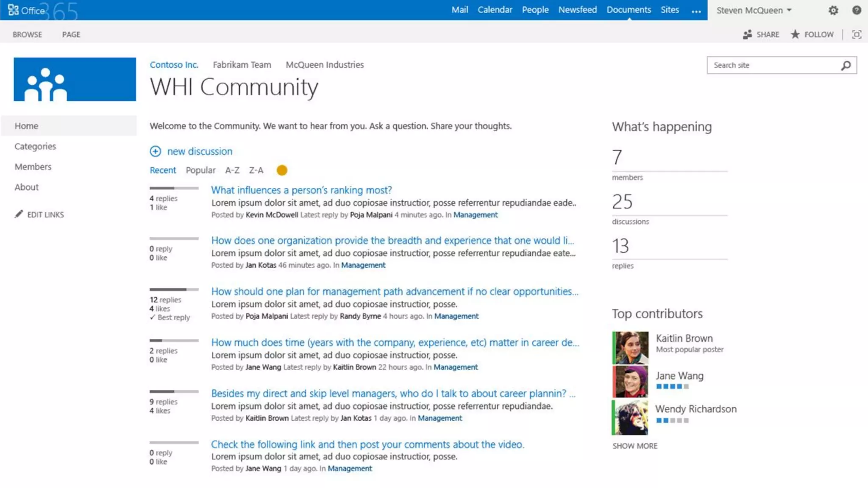
Task: Click the help question mark icon
Action: (x=857, y=10)
